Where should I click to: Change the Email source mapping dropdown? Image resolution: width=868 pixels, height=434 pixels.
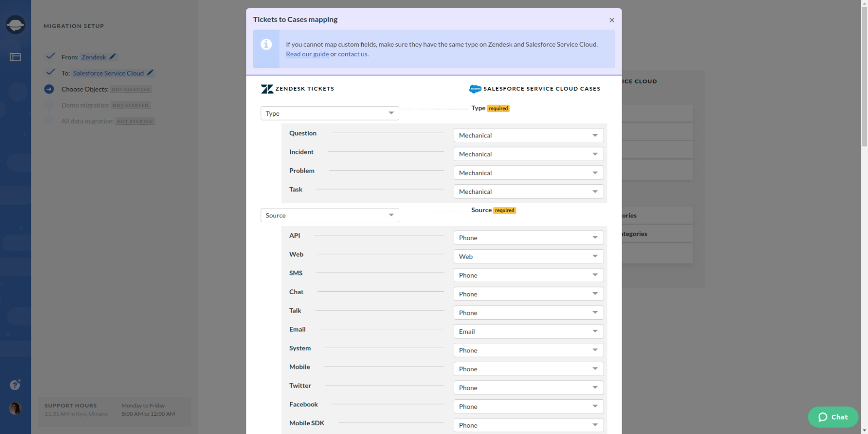click(x=528, y=332)
